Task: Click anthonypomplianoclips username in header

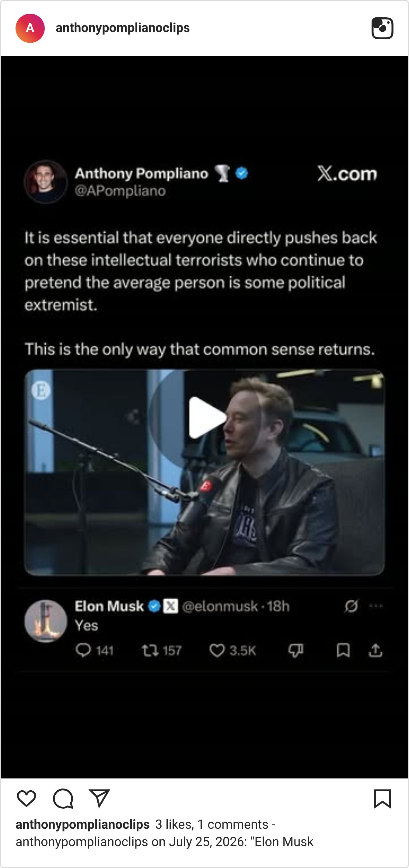Action: pos(123,28)
